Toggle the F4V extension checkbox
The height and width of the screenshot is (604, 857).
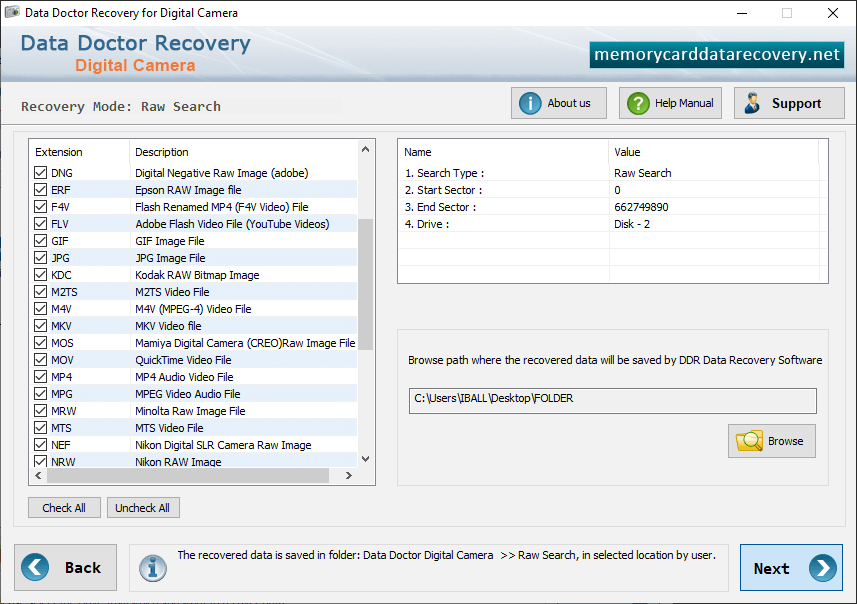click(x=40, y=207)
